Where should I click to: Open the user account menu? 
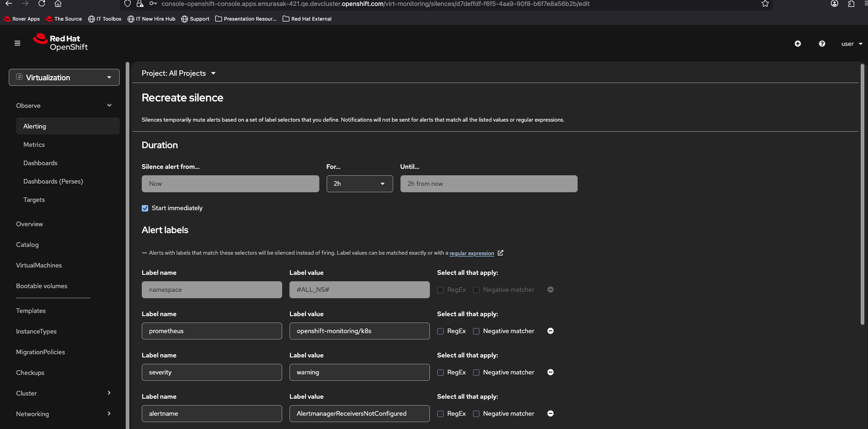point(851,44)
